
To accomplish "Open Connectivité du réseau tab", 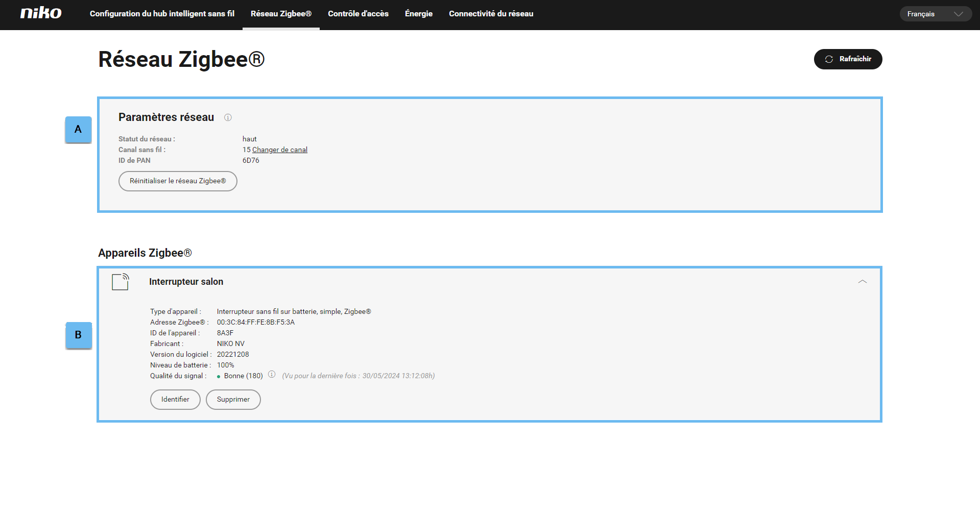I will coord(491,14).
